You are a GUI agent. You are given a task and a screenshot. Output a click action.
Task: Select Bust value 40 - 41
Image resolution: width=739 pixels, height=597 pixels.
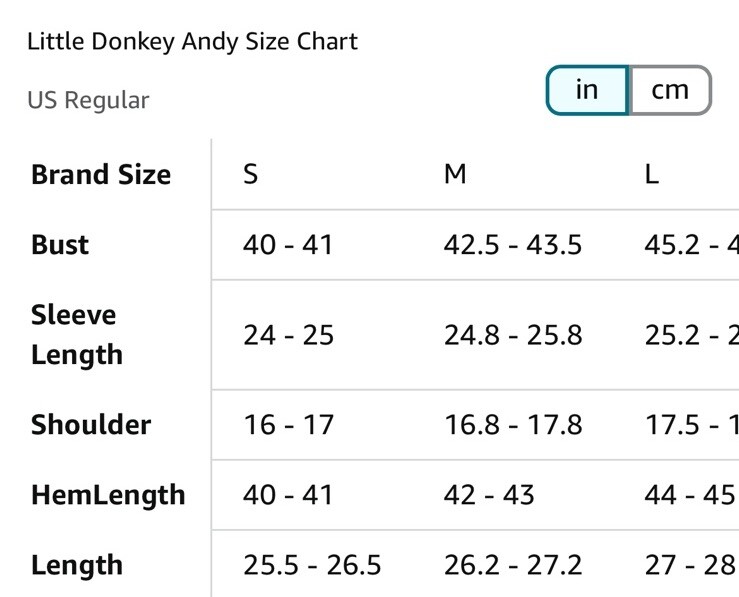point(287,245)
